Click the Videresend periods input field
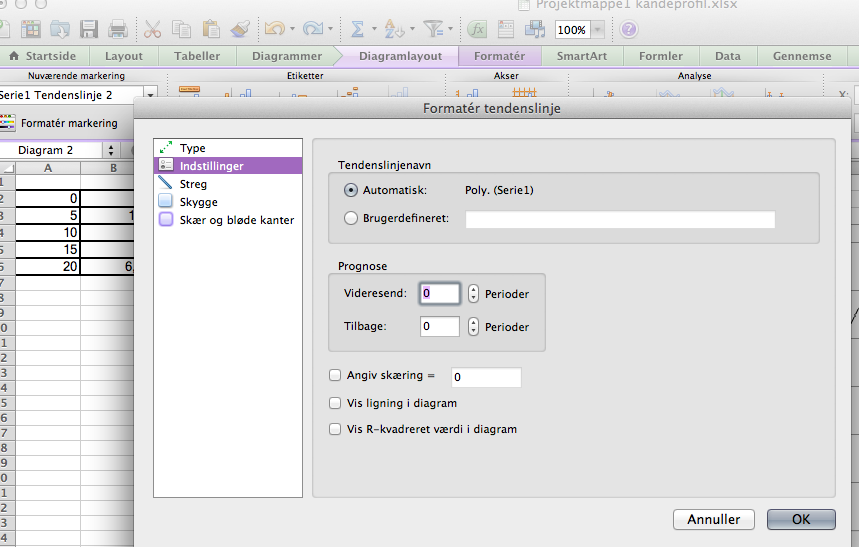 pos(440,293)
